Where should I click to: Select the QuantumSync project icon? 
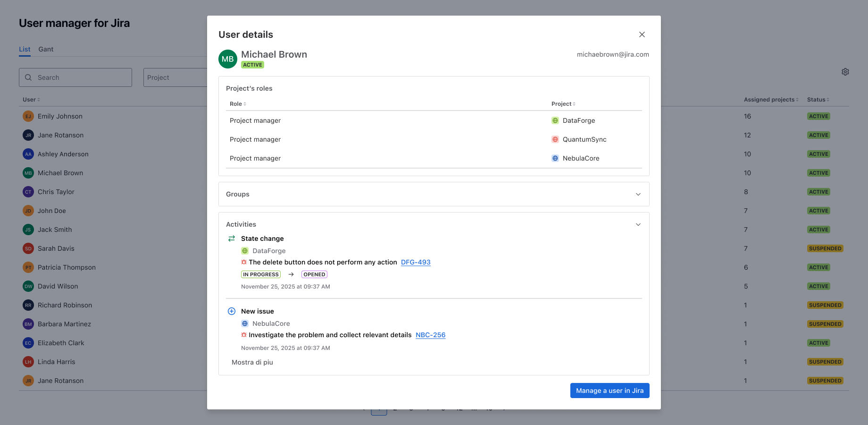click(x=555, y=139)
